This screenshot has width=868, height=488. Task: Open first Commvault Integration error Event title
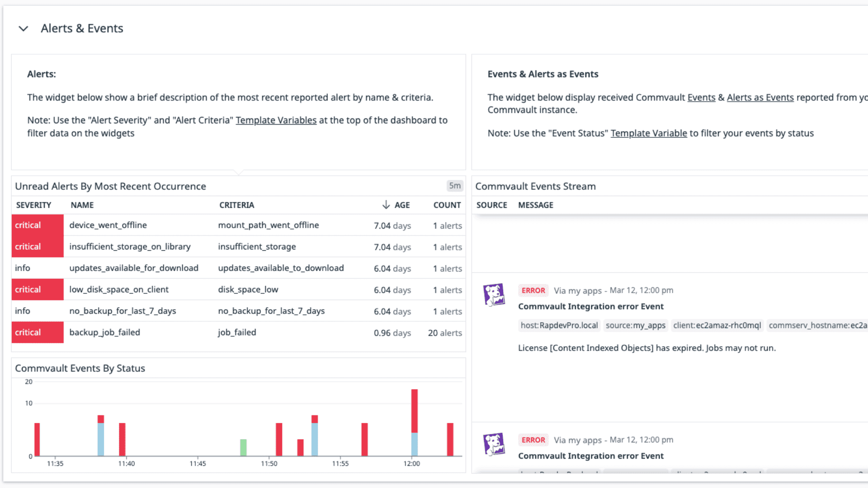click(590, 306)
